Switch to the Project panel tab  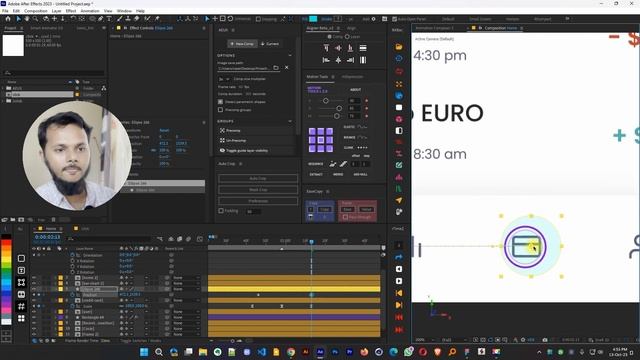pos(11,28)
